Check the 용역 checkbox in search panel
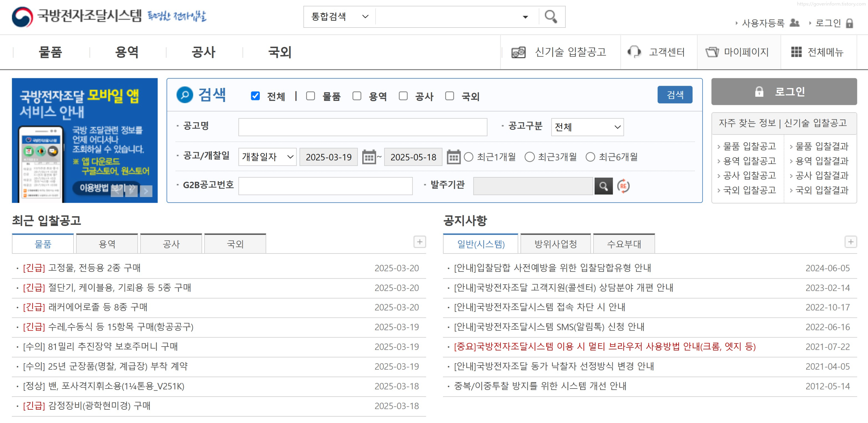The image size is (868, 423). pyautogui.click(x=357, y=96)
